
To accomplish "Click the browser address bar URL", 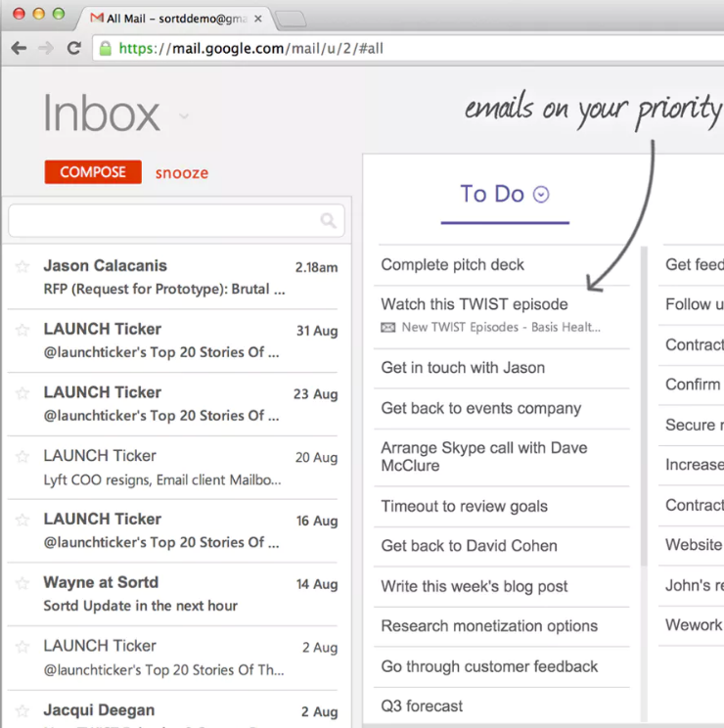I will pyautogui.click(x=250, y=48).
